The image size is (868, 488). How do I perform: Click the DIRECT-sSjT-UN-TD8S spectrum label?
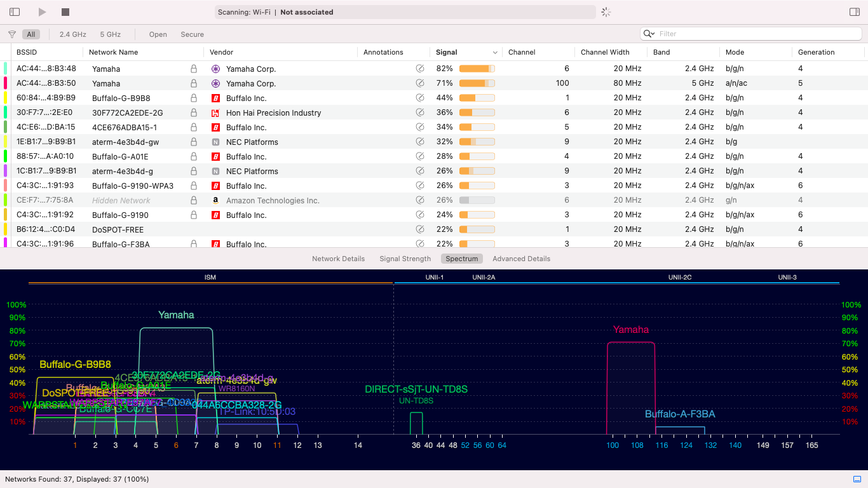416,390
